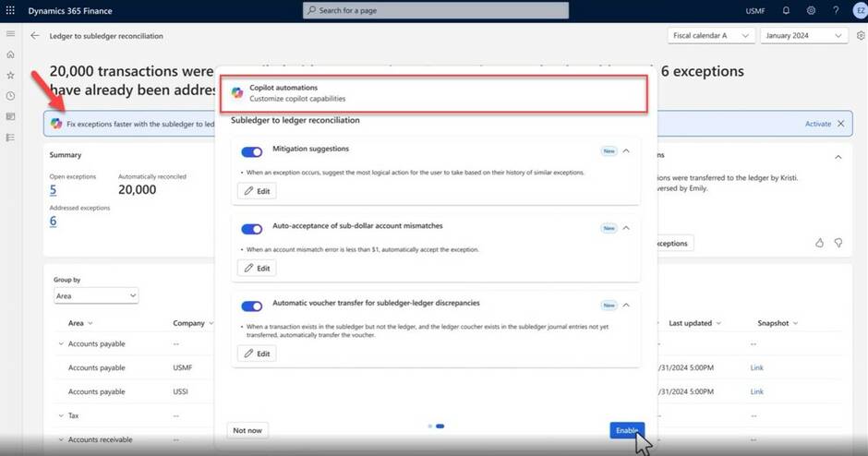Click the notifications bell icon

pyautogui.click(x=786, y=10)
